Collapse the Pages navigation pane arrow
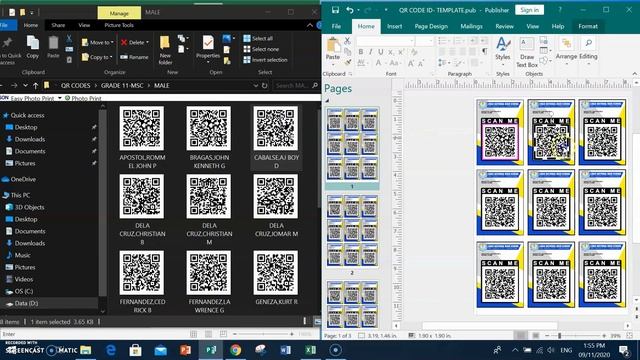The image size is (640, 360). [x=327, y=100]
